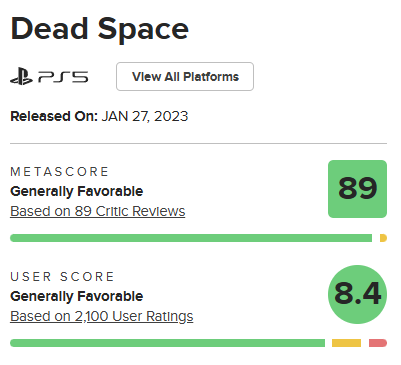Screen dimensions: 401x365
Task: Click the METASCORE section heading
Action: pyautogui.click(x=59, y=172)
